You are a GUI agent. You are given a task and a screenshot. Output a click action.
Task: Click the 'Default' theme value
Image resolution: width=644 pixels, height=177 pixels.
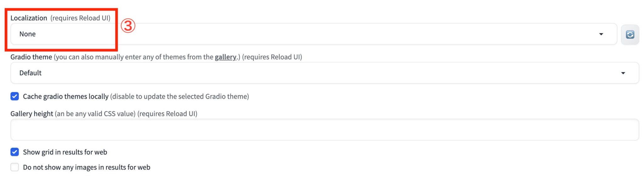(31, 73)
